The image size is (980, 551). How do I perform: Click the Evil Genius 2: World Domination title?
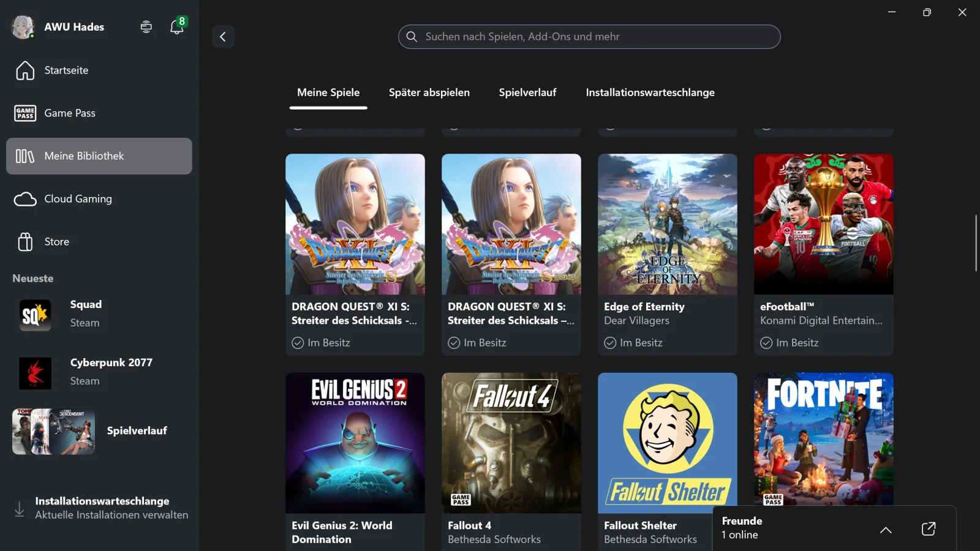pos(342,533)
